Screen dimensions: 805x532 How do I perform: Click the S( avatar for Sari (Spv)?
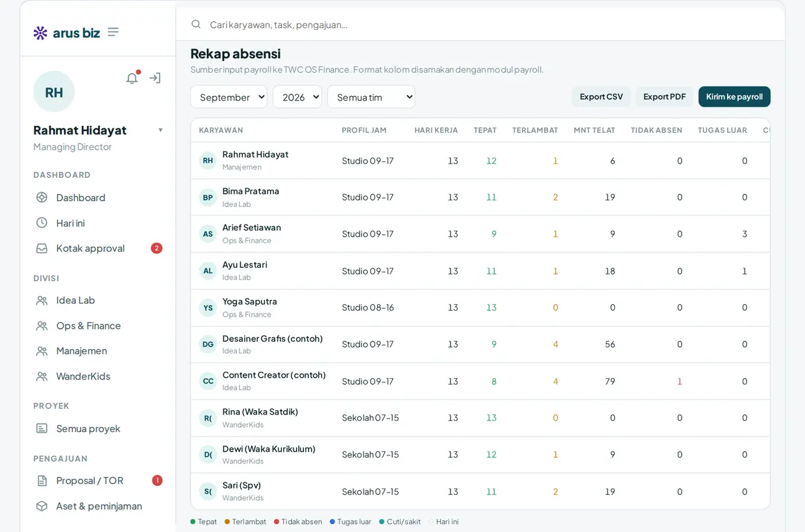208,491
